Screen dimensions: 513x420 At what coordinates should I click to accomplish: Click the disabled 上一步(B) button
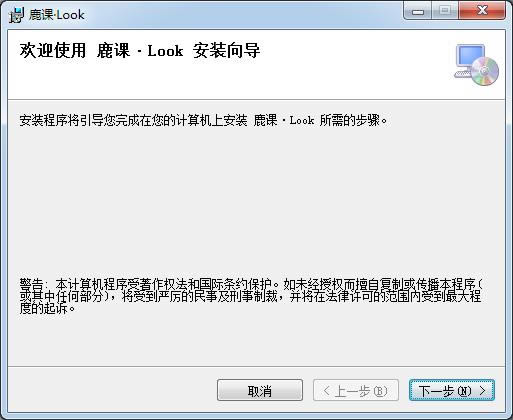(x=356, y=390)
